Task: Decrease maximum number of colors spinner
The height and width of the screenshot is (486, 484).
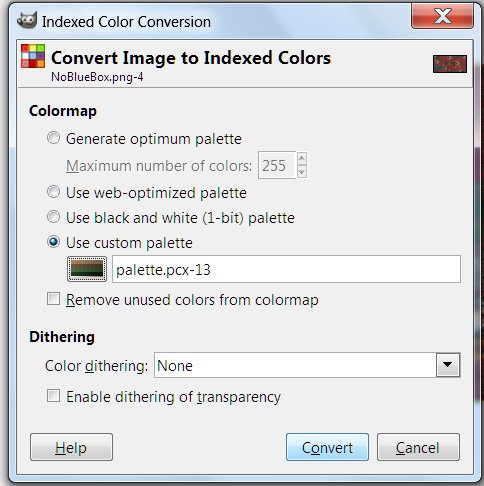Action: point(302,172)
